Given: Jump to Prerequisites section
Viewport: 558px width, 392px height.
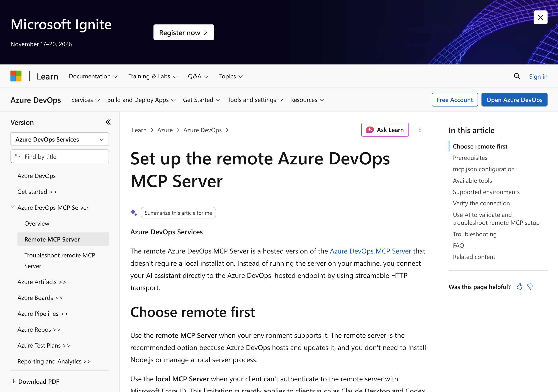Looking at the screenshot, I should pos(470,158).
